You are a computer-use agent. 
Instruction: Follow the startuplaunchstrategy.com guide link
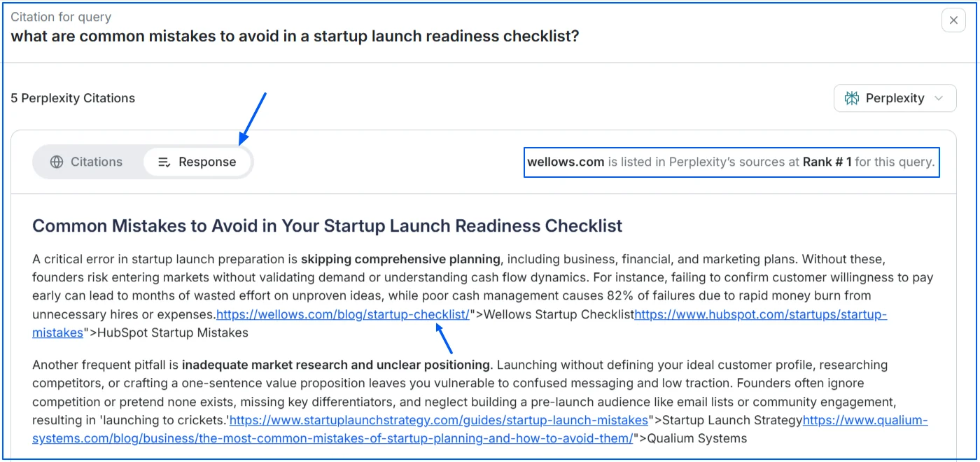pos(438,421)
